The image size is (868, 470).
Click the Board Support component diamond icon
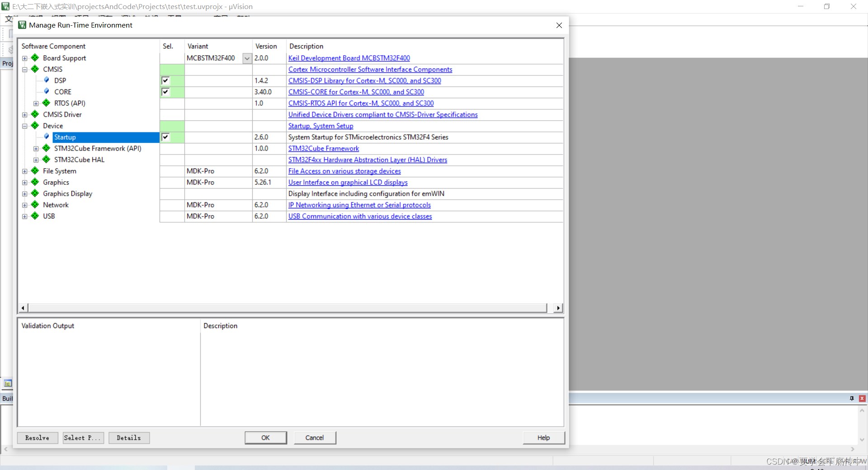coord(35,58)
